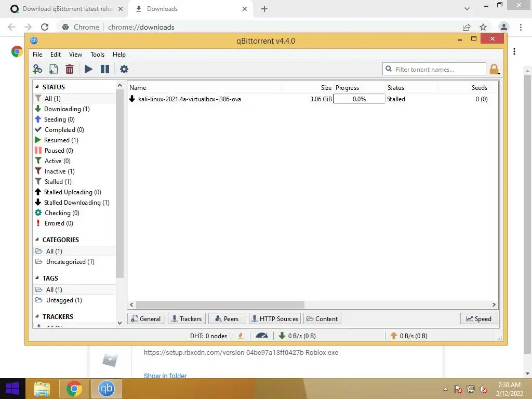The width and height of the screenshot is (532, 399).
Task: Select All (1) under STATUS
Action: pos(74,98)
